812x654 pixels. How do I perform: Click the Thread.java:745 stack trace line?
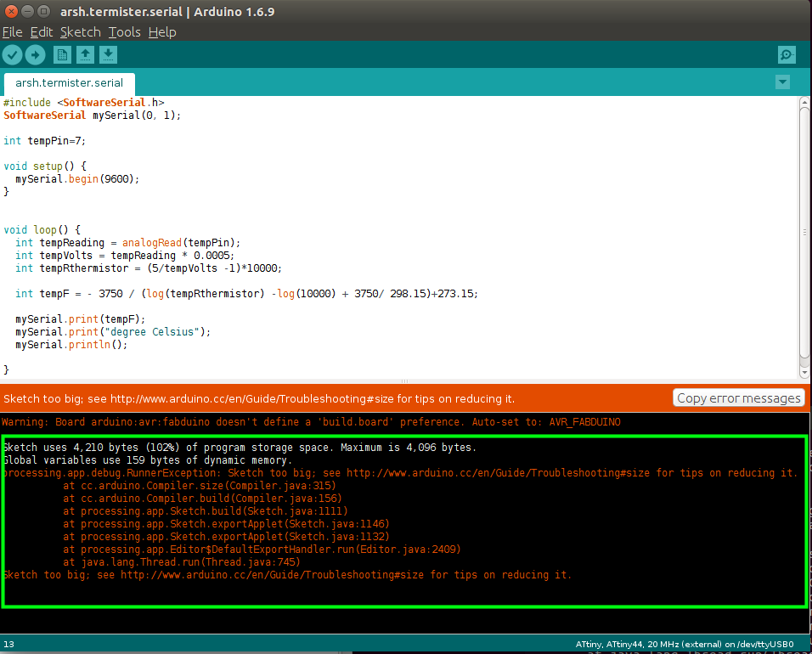[x=182, y=562]
